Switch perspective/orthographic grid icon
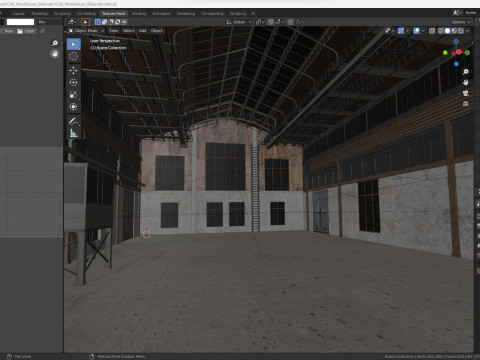This screenshot has height=360, width=480. tap(466, 104)
